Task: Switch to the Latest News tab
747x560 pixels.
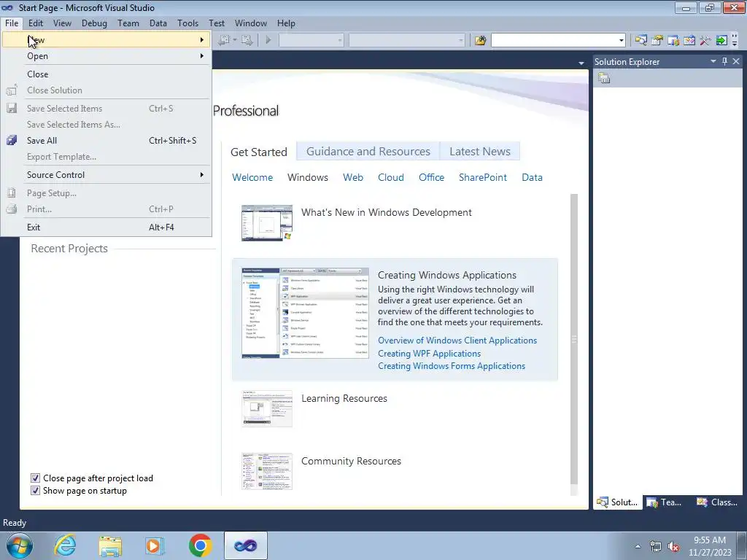Action: 480,152
